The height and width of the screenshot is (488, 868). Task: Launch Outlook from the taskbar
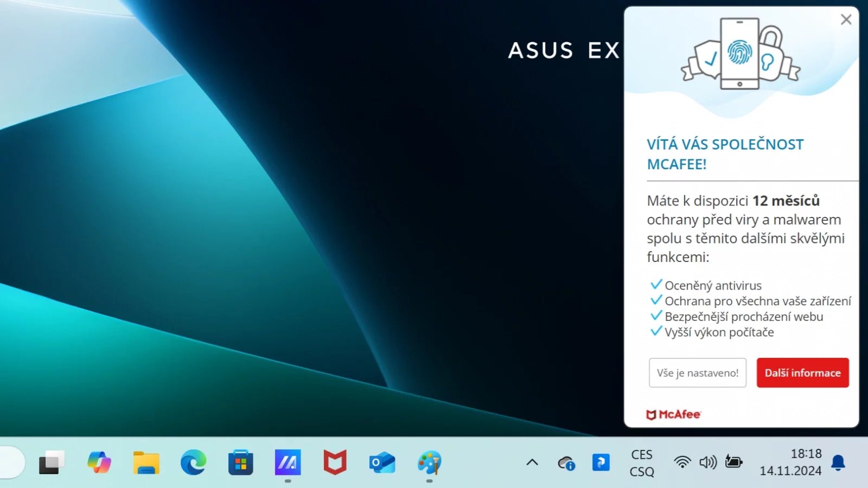[382, 463]
